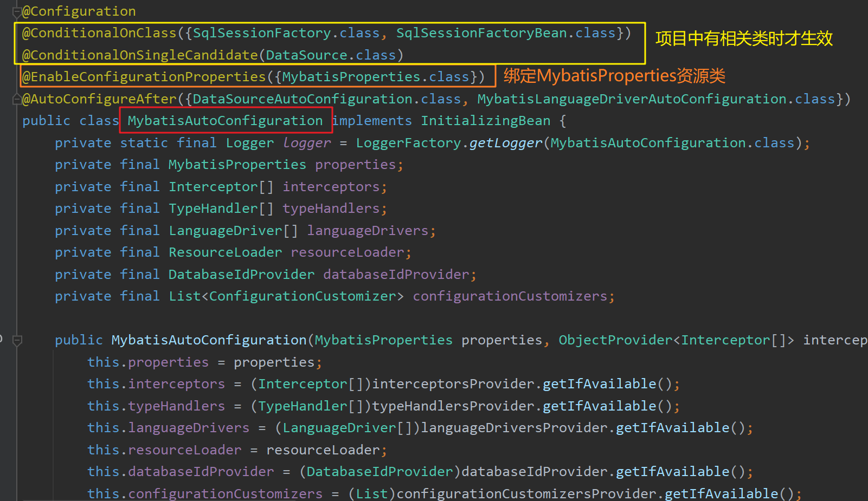Click the typeHandlers field declaration name
This screenshot has width=868, height=501.
[331, 209]
